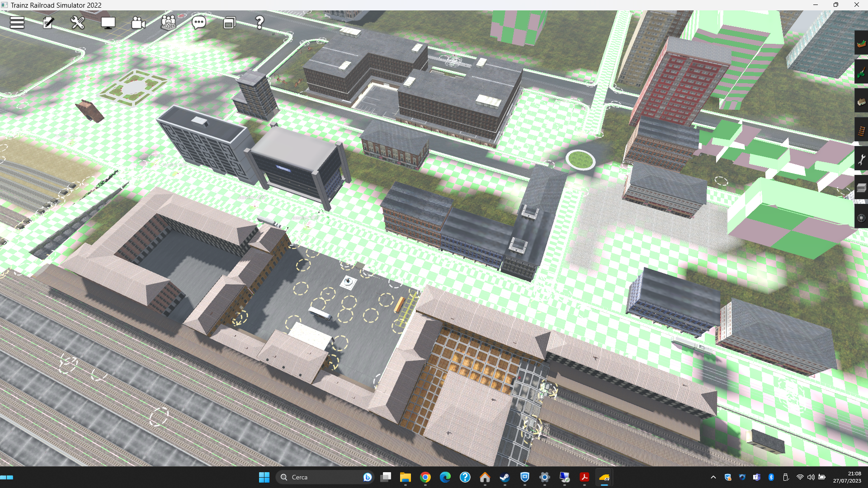Select the wrench Tools tab
The width and height of the screenshot is (868, 488).
click(861, 159)
